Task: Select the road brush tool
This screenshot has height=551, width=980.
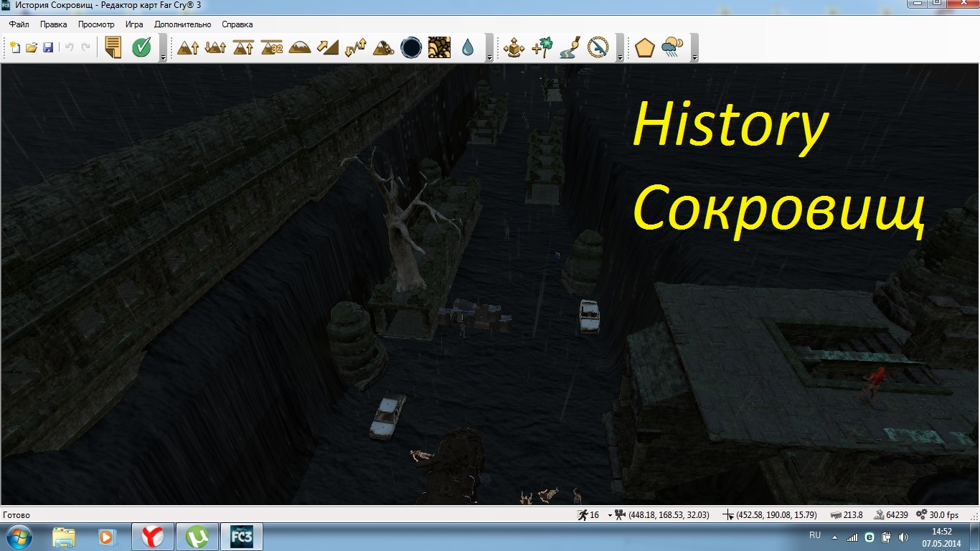Action: [x=570, y=47]
